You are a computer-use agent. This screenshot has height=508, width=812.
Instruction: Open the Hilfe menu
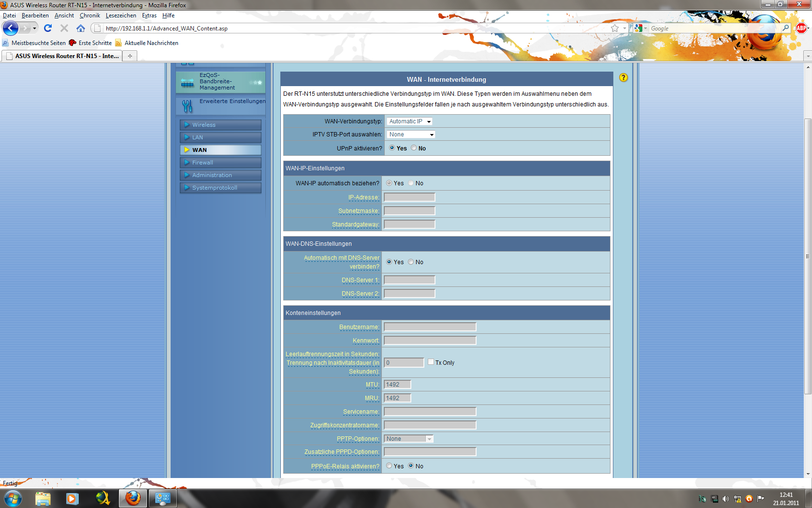tap(168, 15)
